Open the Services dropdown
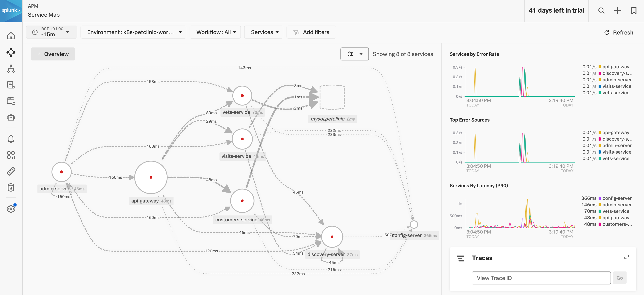 coord(263,32)
